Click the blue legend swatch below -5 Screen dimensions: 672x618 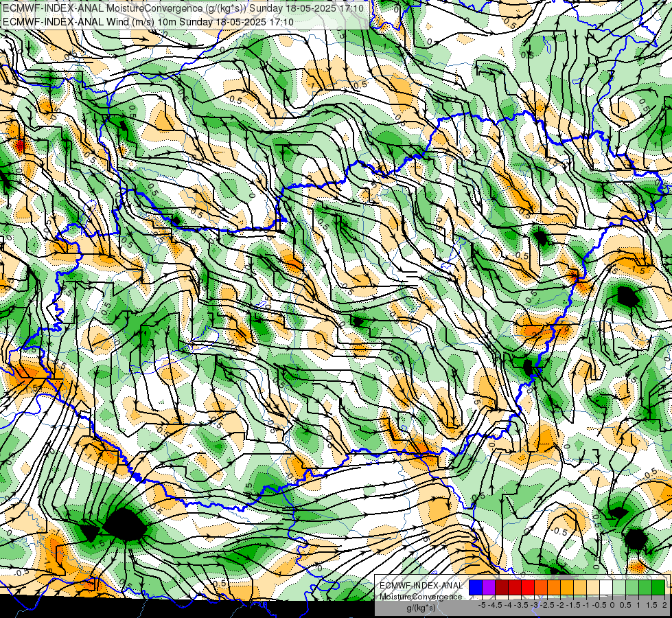pyautogui.click(x=476, y=588)
